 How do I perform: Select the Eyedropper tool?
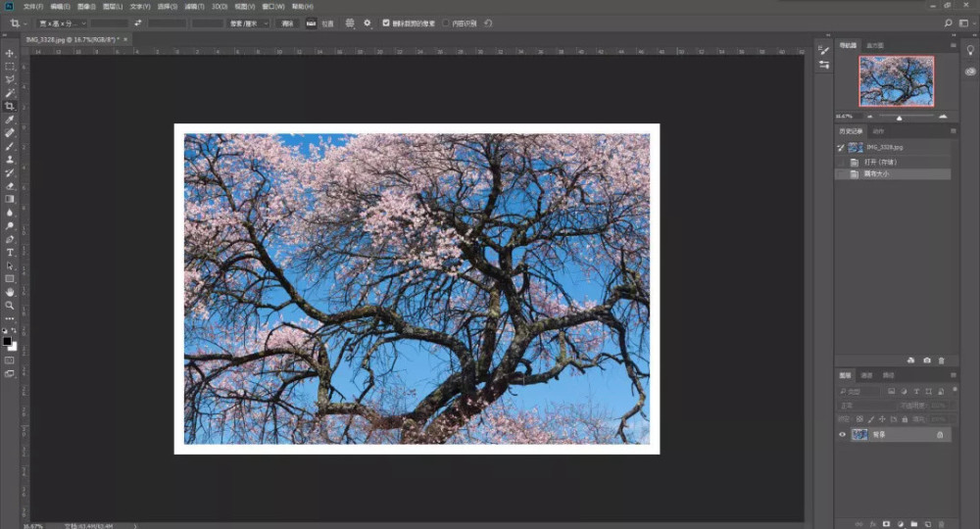pyautogui.click(x=10, y=120)
